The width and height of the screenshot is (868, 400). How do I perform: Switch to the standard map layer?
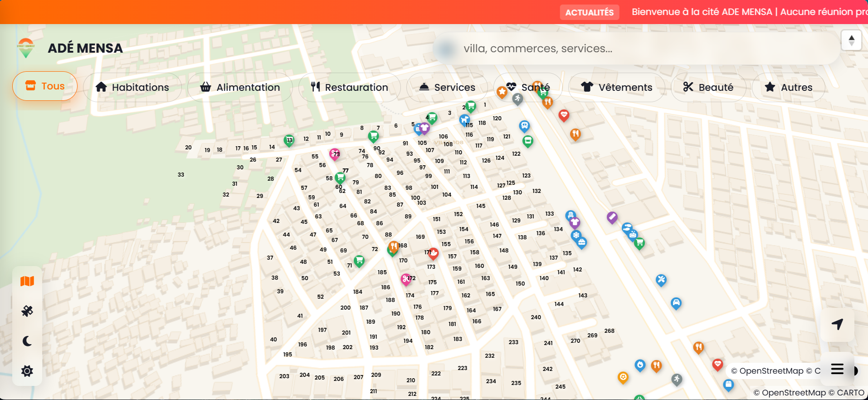27,281
